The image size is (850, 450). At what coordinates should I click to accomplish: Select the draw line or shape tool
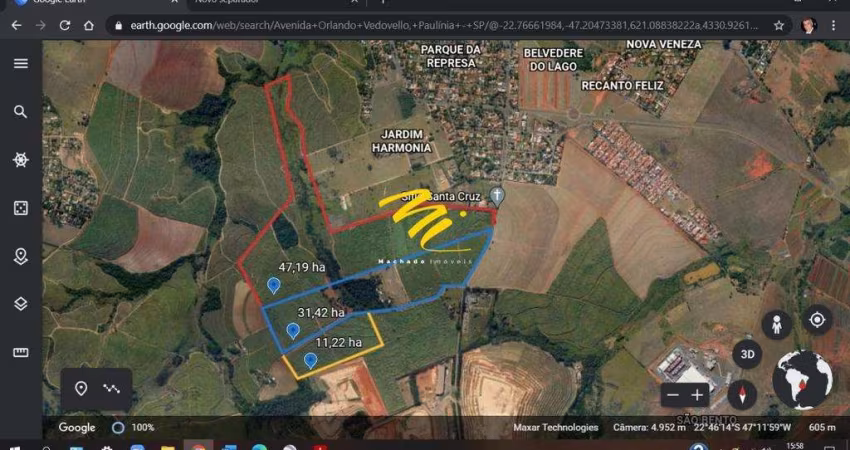(112, 389)
